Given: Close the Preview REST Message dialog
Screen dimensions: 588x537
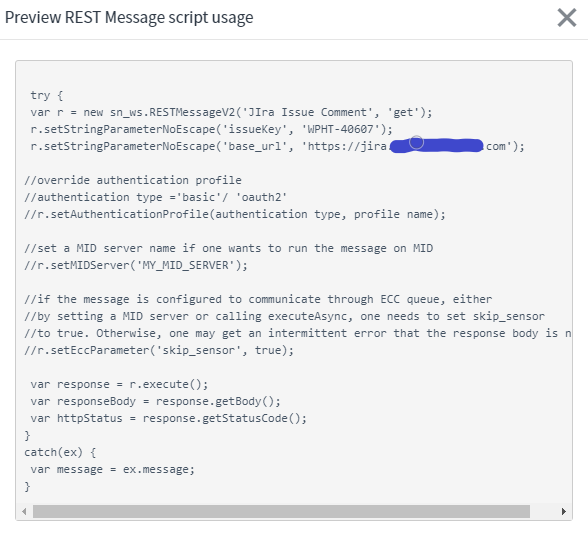Looking at the screenshot, I should click(x=567, y=18).
